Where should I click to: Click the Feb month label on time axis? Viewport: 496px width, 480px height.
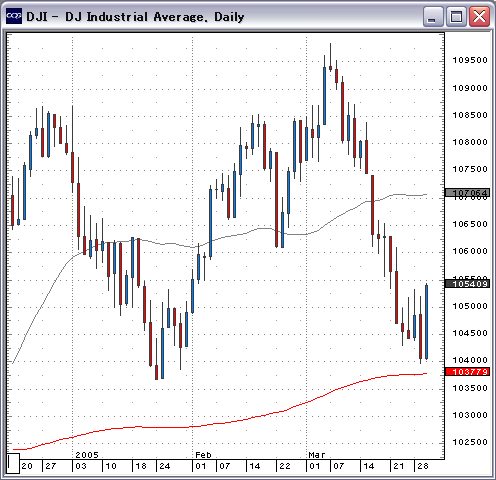click(203, 455)
